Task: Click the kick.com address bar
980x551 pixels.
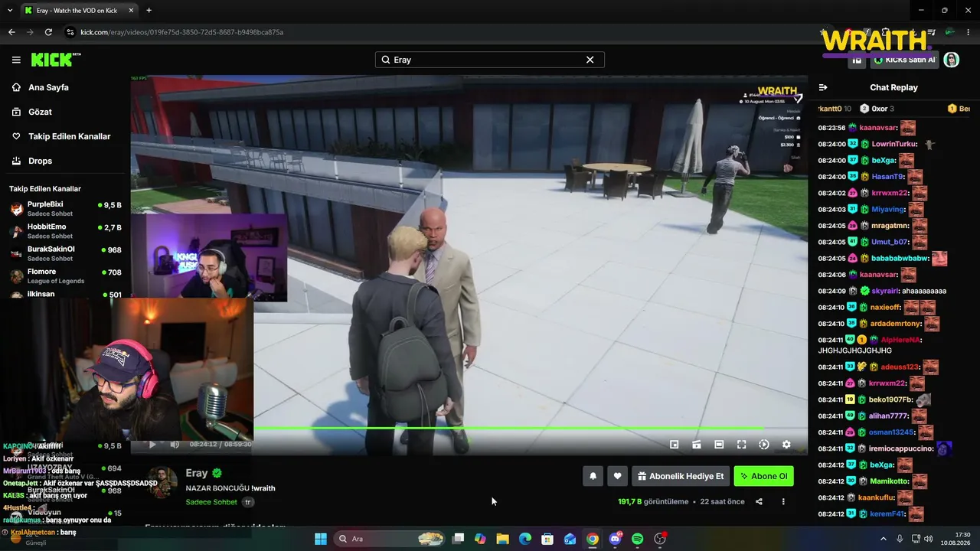Action: 436,32
